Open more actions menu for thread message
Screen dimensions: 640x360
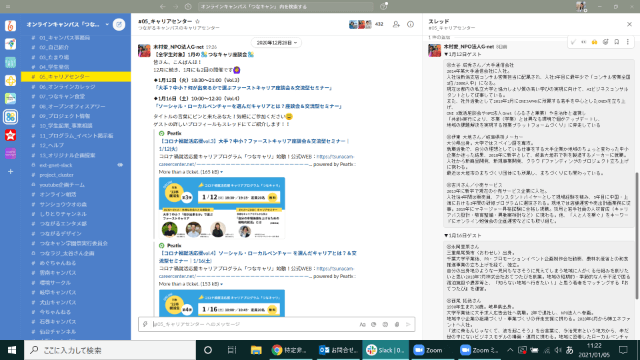[x=627, y=42]
